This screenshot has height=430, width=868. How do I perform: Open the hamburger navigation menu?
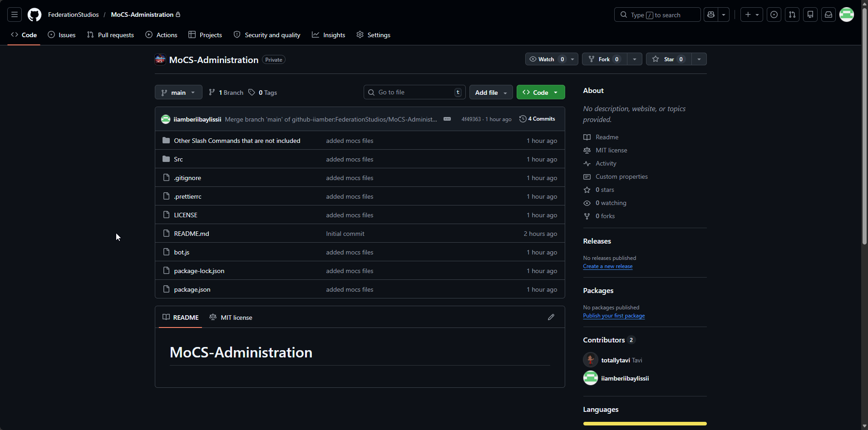pos(15,15)
